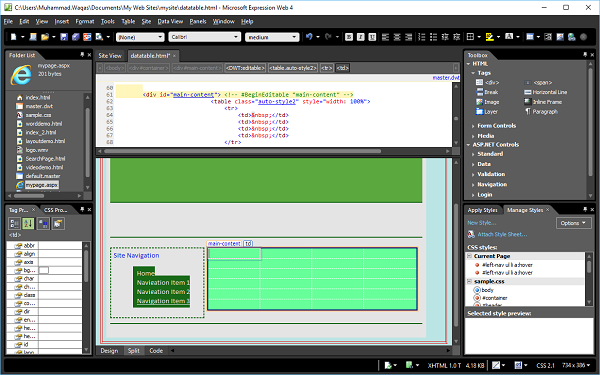
Task: Insert Horizontal Line from Toolbox
Action: (545, 92)
